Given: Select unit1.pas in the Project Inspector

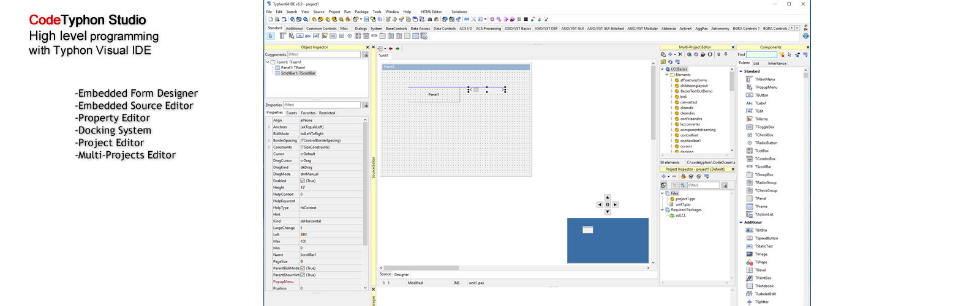Looking at the screenshot, I should point(683,204).
